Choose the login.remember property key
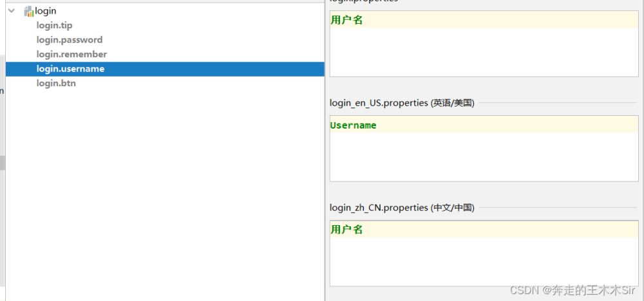 click(x=71, y=54)
